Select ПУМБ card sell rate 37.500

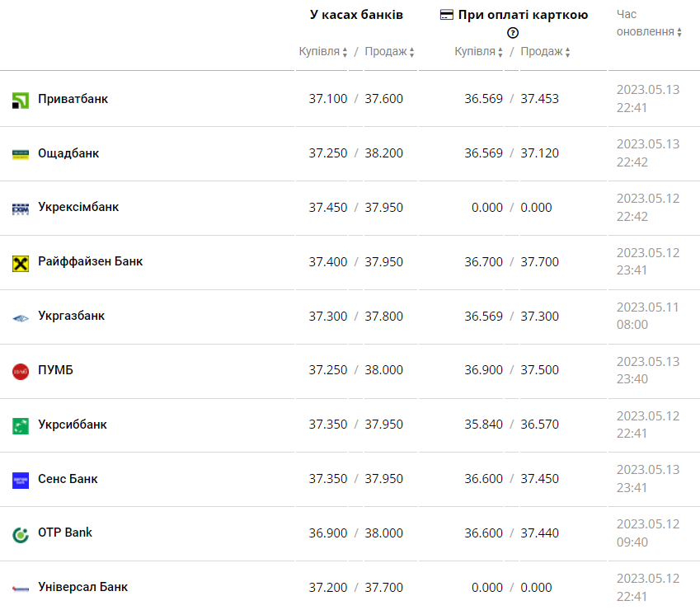tap(540, 370)
